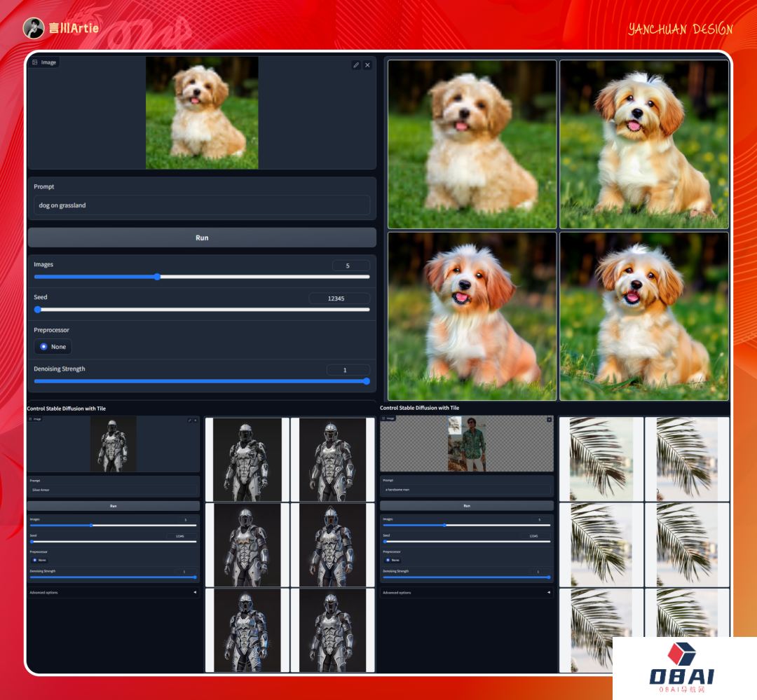Click the Seed slider in the dog panel
Image resolution: width=757 pixels, height=700 pixels.
click(x=202, y=310)
